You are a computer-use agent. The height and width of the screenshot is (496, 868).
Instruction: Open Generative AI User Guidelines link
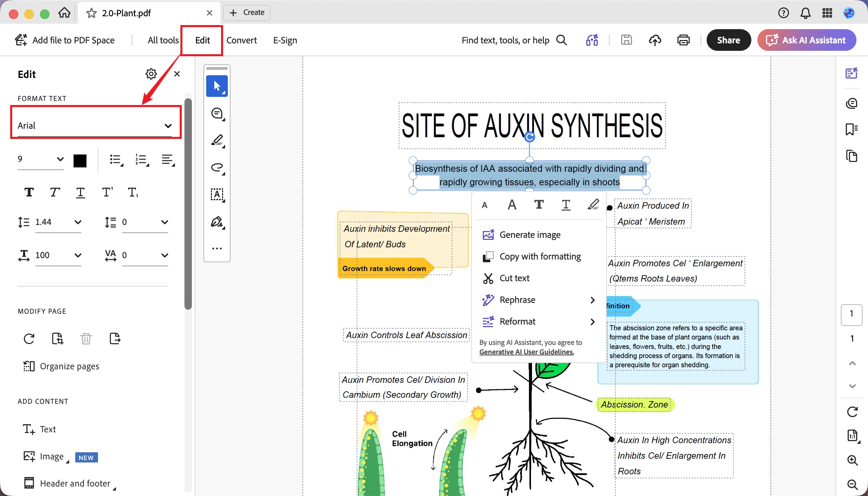point(526,352)
